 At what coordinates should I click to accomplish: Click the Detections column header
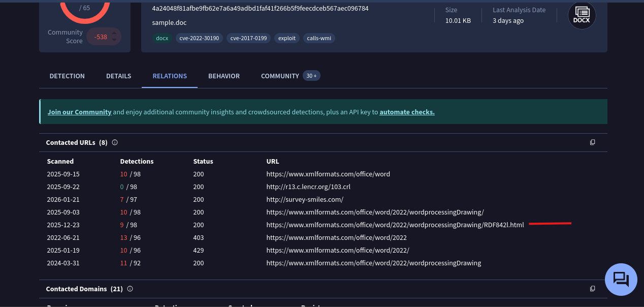pyautogui.click(x=137, y=161)
